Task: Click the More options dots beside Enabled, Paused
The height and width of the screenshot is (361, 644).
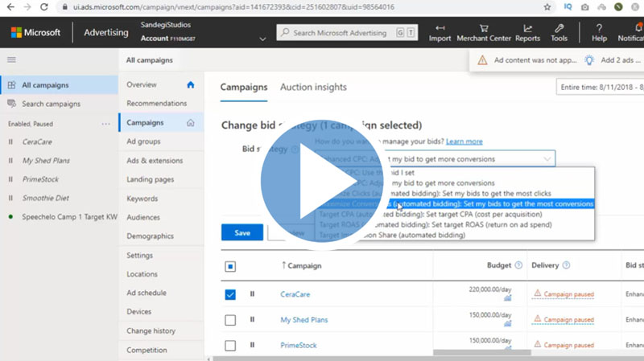Action: pyautogui.click(x=105, y=124)
